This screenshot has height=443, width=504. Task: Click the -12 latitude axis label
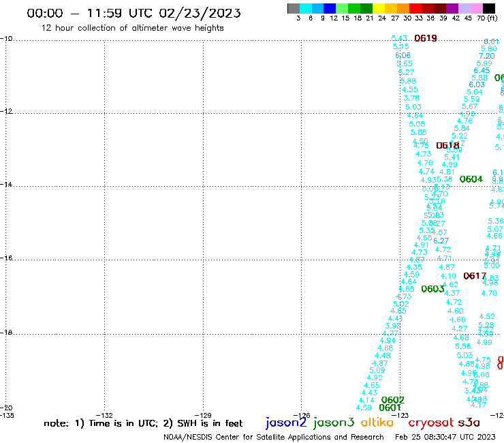point(6,111)
